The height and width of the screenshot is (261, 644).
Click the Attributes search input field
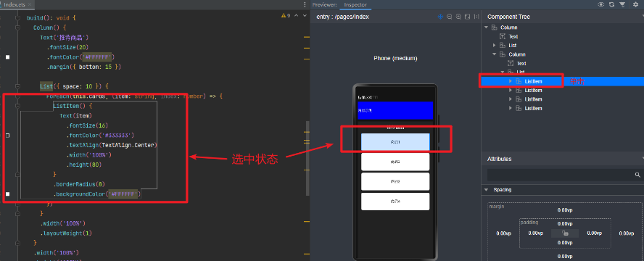(565, 175)
